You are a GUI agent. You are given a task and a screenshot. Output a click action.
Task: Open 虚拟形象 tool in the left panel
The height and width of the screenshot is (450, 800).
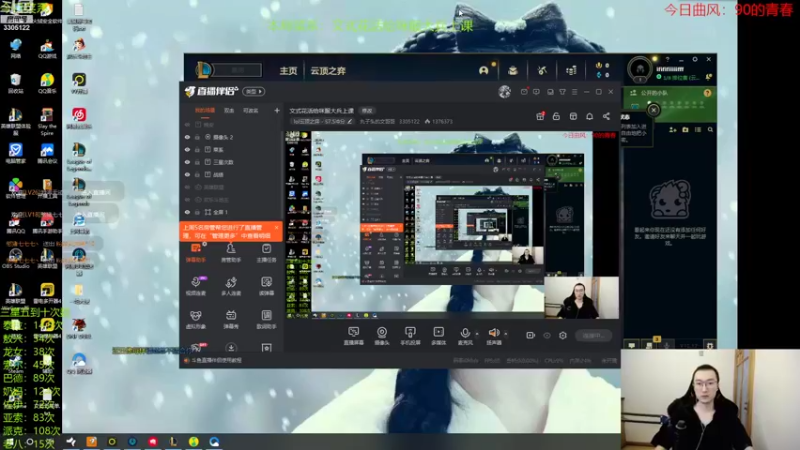point(196,319)
